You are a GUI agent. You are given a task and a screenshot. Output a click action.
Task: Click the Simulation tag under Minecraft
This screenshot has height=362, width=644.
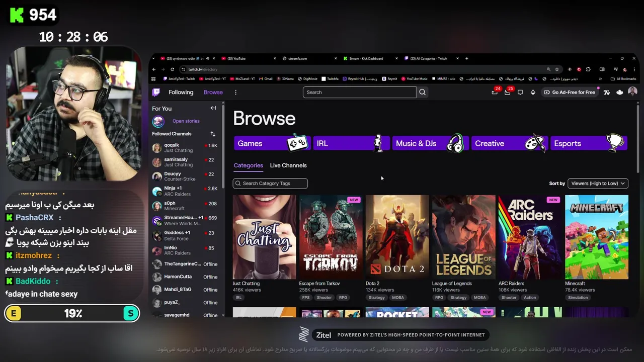coord(578,298)
